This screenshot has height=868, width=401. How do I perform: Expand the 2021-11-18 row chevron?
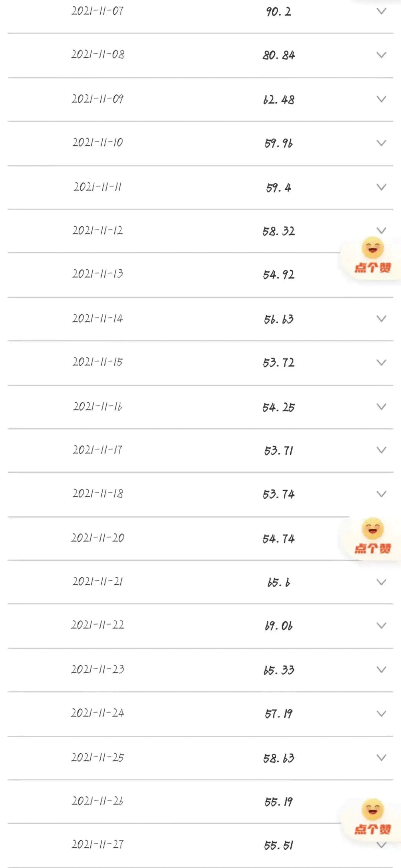381,494
